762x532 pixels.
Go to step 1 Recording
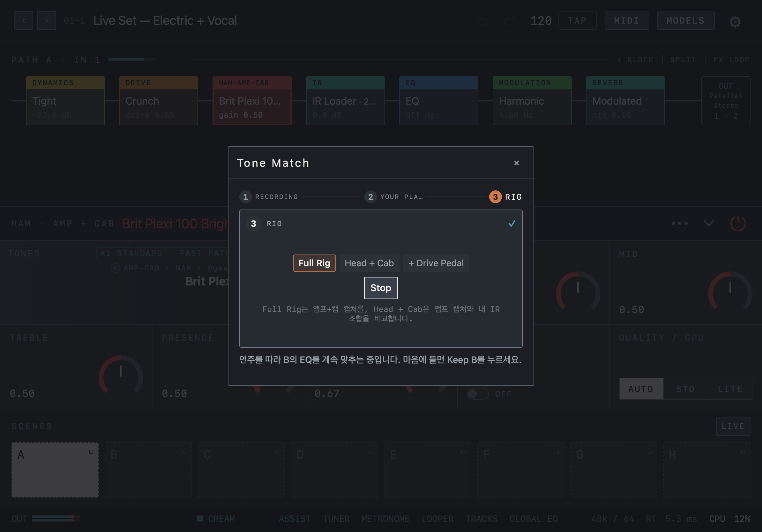(268, 197)
